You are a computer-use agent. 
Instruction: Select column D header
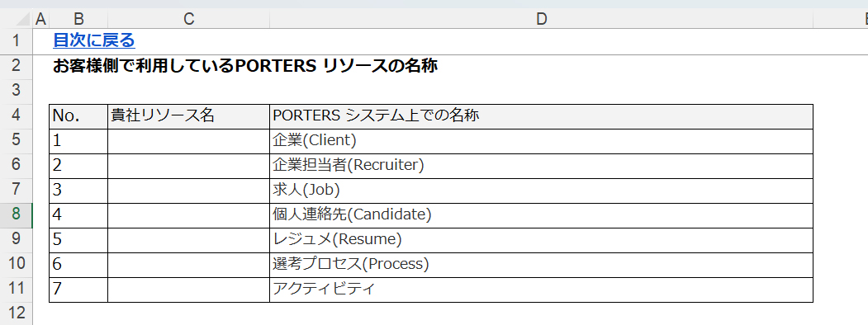[x=542, y=19]
